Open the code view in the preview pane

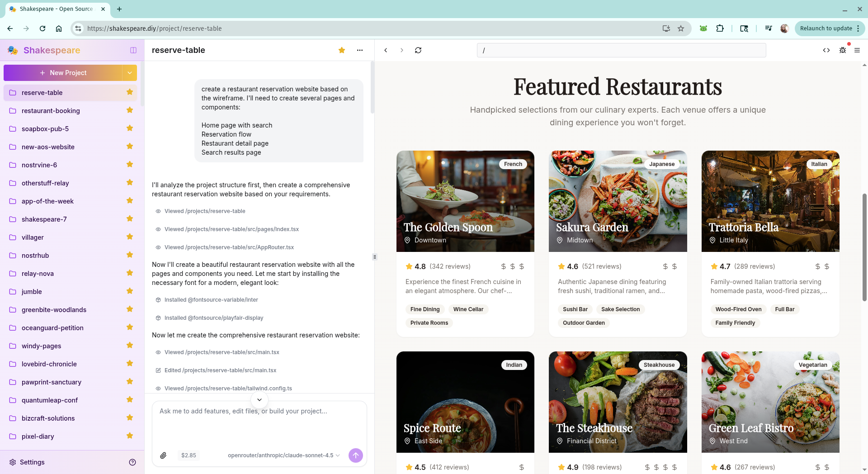(826, 50)
